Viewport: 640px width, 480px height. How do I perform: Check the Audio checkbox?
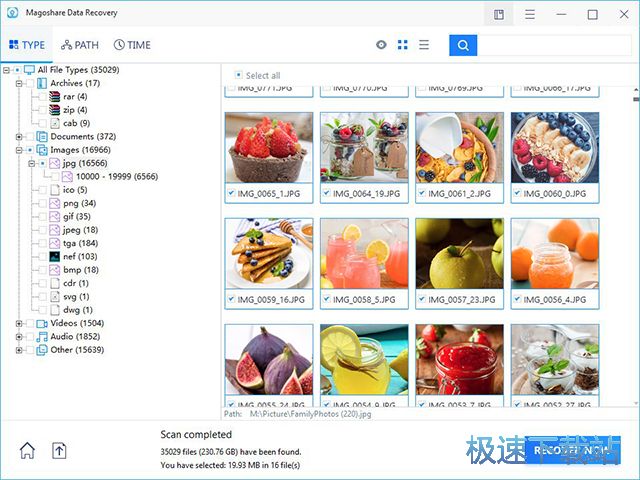(30, 337)
